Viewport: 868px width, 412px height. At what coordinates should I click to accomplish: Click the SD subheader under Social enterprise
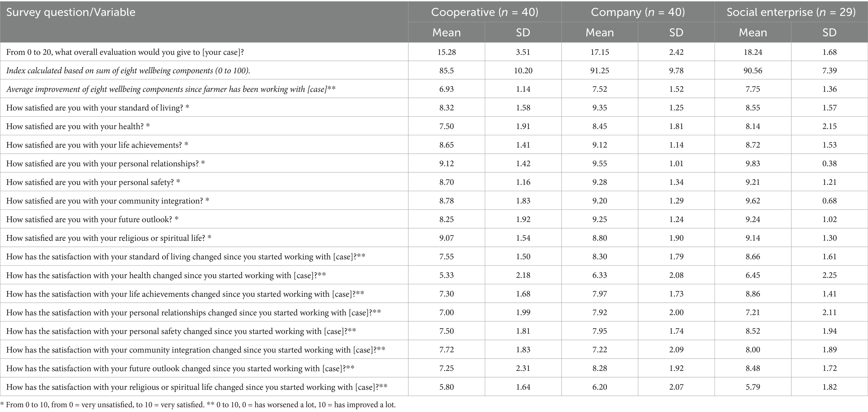(x=829, y=33)
